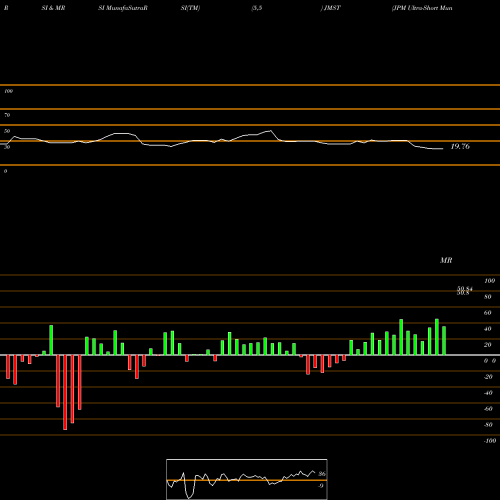This screenshot has height=500, width=500.
Task: Click the MR axis label '-40'
Action: pos(488,393)
